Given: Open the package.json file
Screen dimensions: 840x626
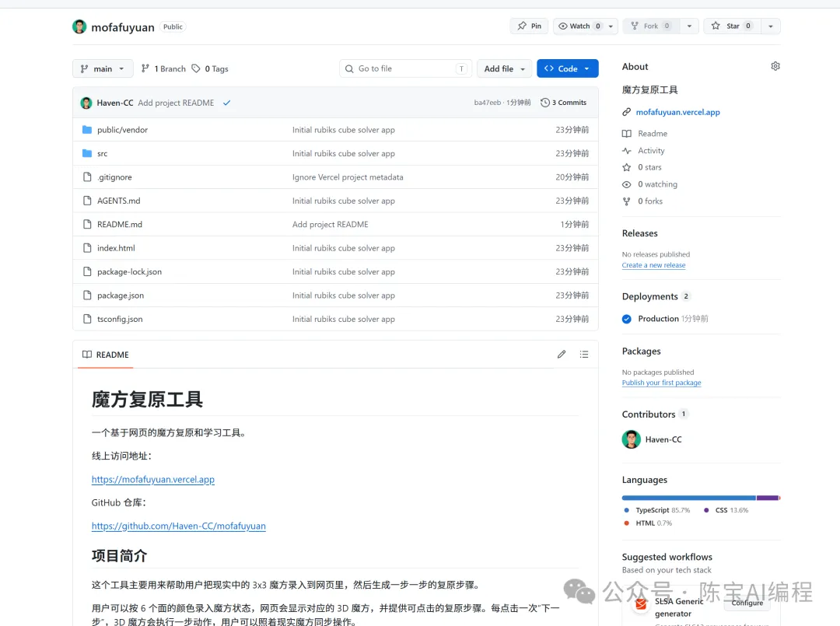Looking at the screenshot, I should 121,295.
